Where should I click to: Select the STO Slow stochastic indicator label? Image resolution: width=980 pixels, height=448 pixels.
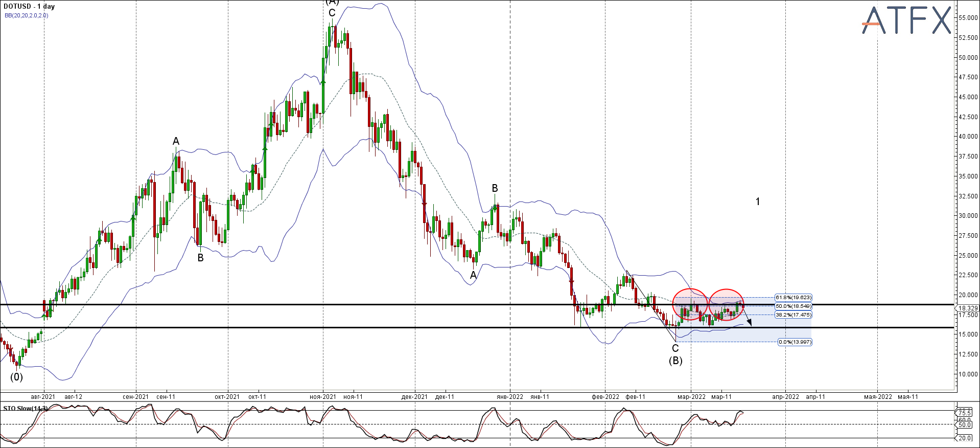pos(26,408)
